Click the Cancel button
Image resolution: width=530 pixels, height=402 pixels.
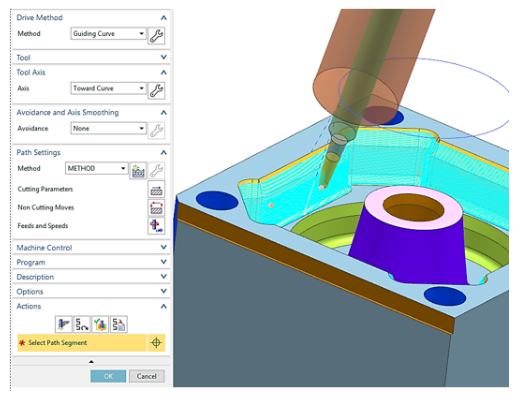point(147,376)
